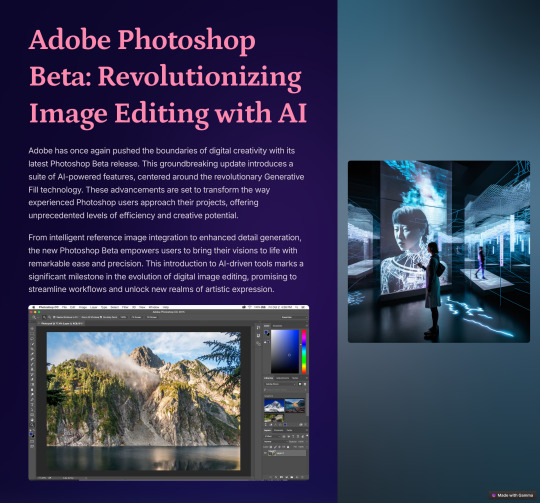This screenshot has height=503, width=540.
Task: Click the mountain lake photo on Photoshop canvas
Action: tap(143, 401)
